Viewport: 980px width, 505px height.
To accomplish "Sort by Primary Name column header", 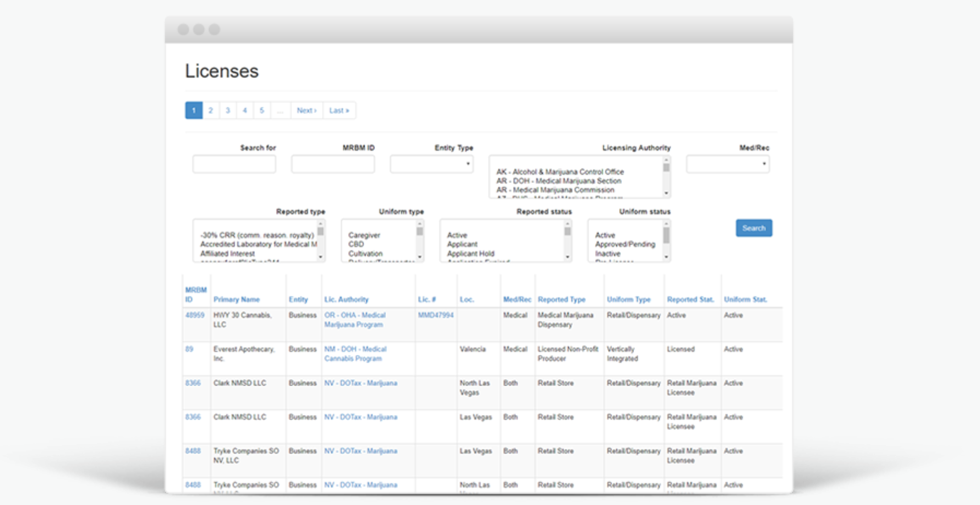I will tap(237, 299).
